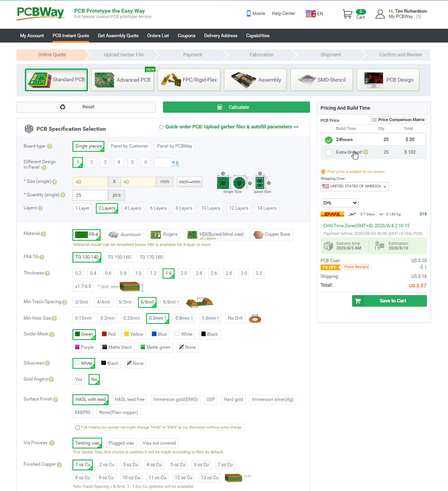
Task: Click the Save to Cart button
Action: click(x=389, y=301)
